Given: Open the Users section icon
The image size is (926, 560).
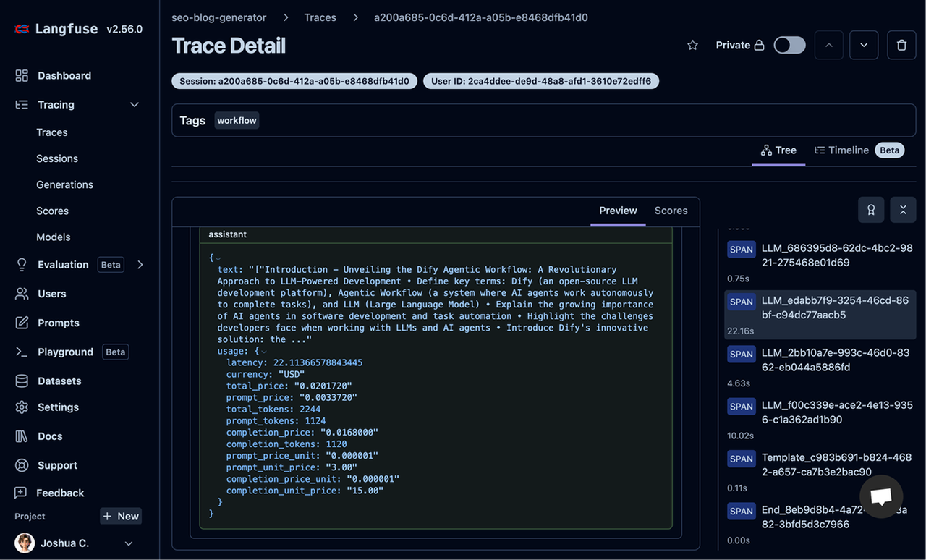Looking at the screenshot, I should tap(22, 294).
